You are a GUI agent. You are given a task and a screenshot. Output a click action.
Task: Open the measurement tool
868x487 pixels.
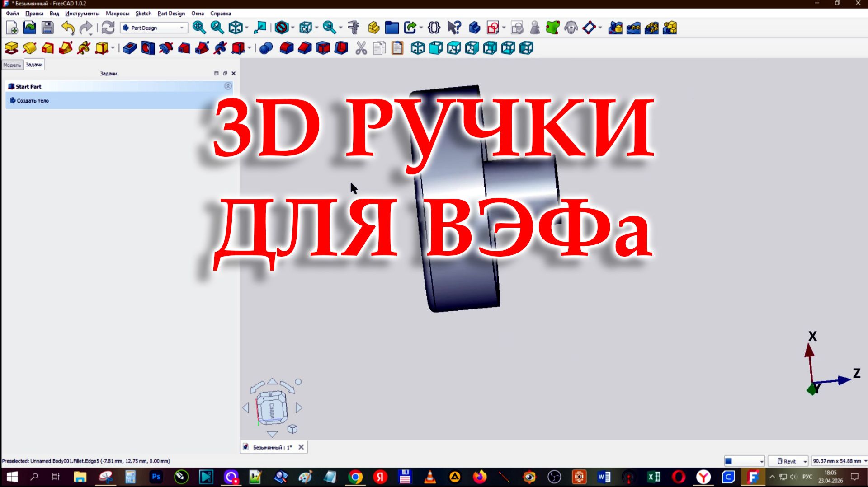[x=353, y=28]
